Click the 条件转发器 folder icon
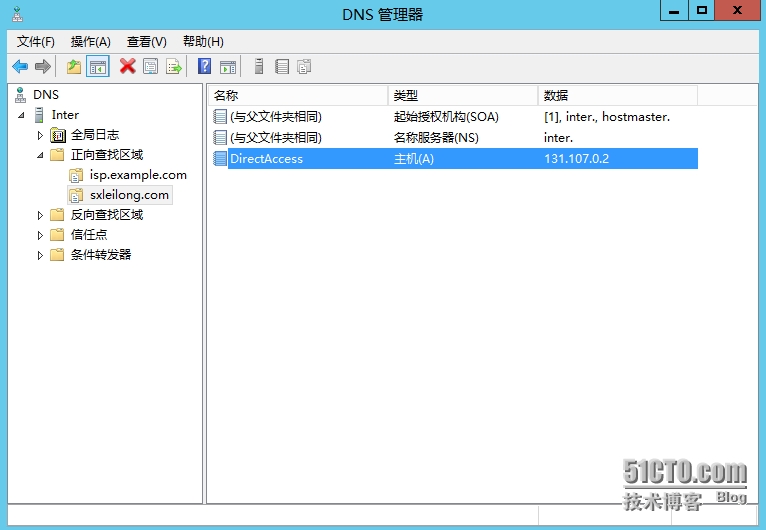The image size is (766, 530). [x=57, y=255]
